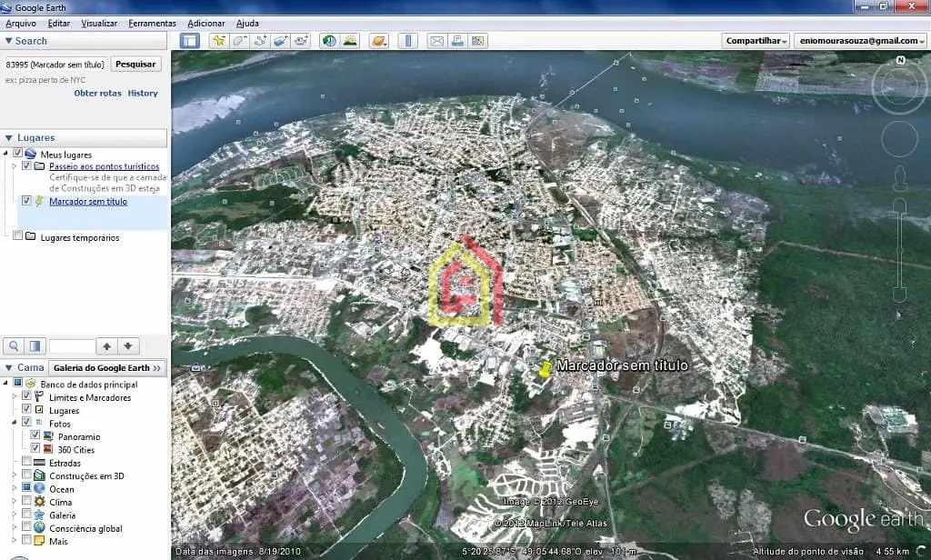
Task: Enable the Construções em 3D layer
Action: (26, 474)
